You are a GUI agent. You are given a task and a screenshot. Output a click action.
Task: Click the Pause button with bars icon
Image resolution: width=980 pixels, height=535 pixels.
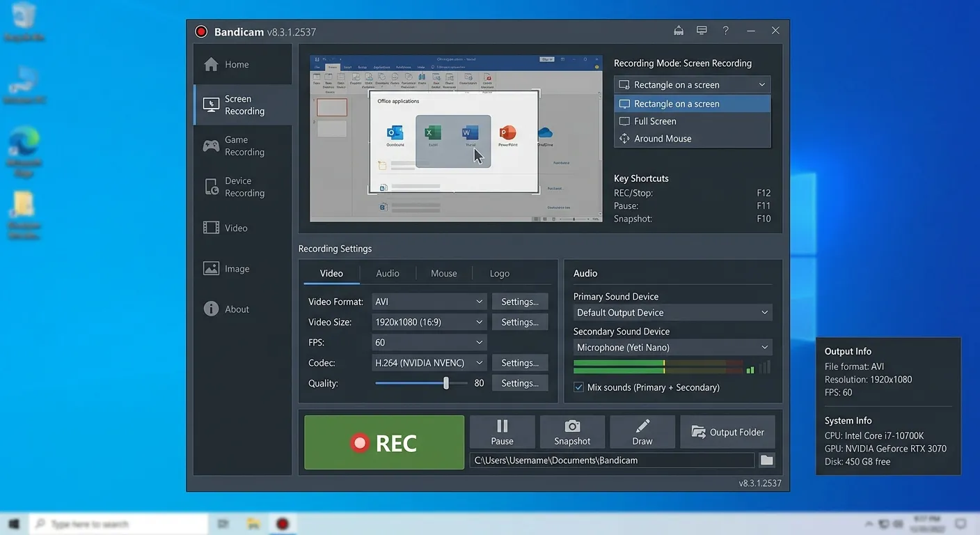click(x=502, y=432)
